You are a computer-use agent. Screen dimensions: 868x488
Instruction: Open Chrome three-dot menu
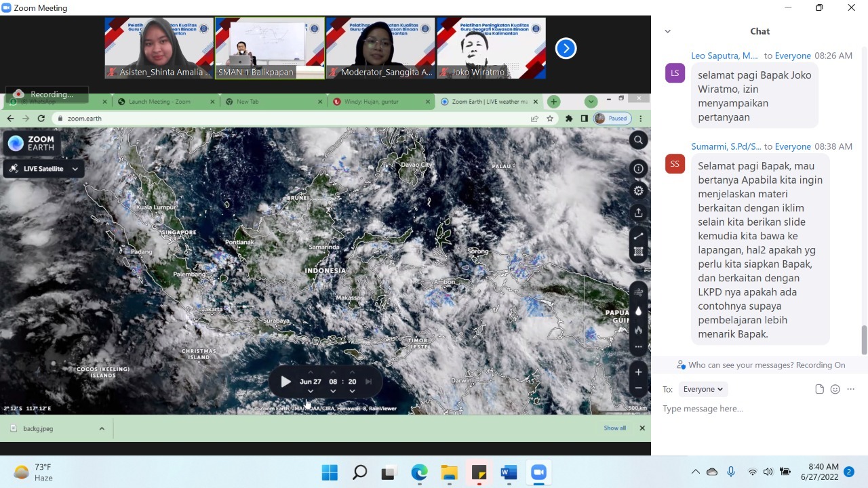(640, 119)
